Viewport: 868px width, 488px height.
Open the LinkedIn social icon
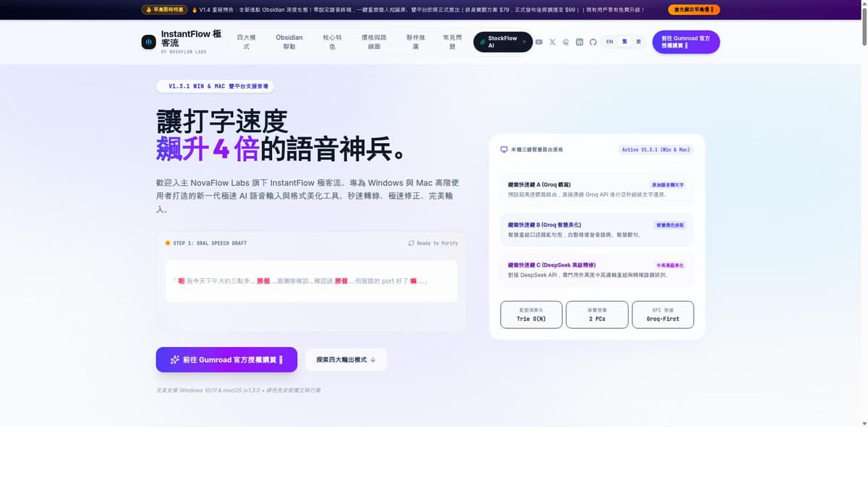579,42
